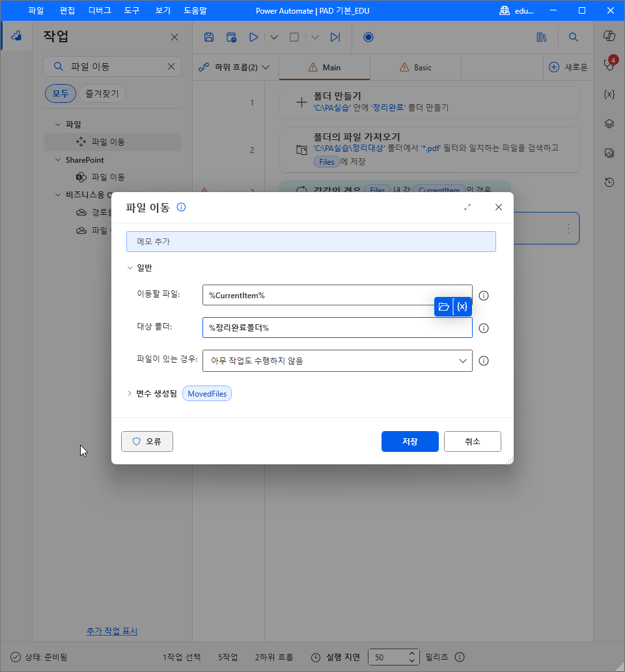The image size is (625, 672).
Task: Run the flow with the play icon
Action: (x=254, y=37)
